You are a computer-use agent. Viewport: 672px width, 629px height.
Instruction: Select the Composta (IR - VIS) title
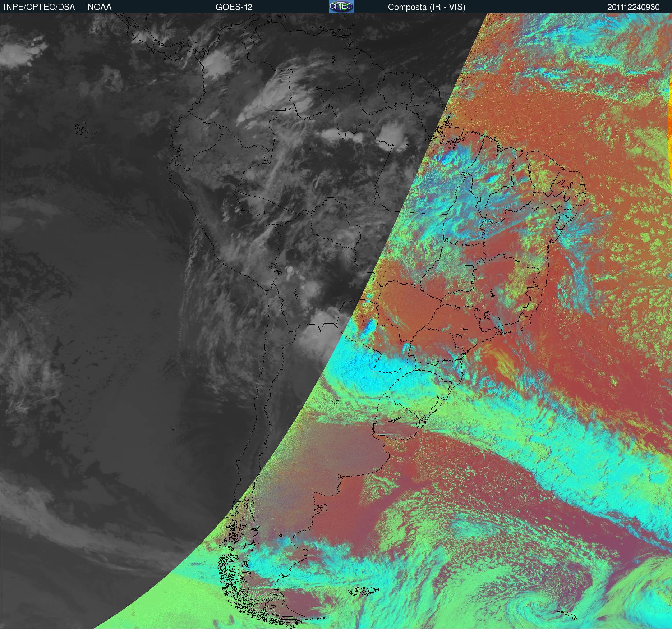click(427, 7)
